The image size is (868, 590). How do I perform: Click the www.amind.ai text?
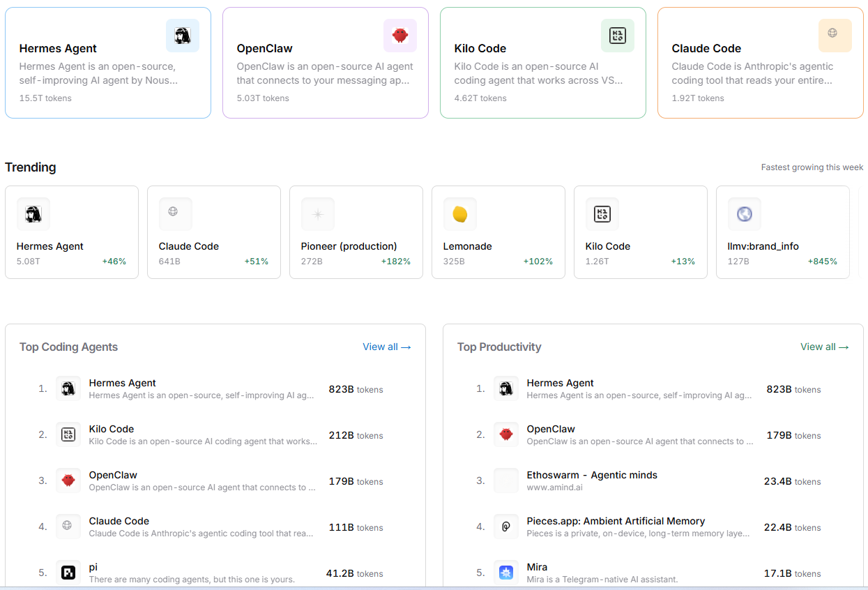click(x=554, y=487)
